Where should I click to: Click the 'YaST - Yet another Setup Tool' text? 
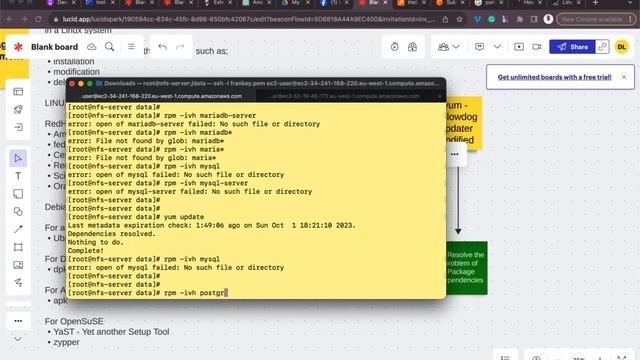(x=111, y=332)
